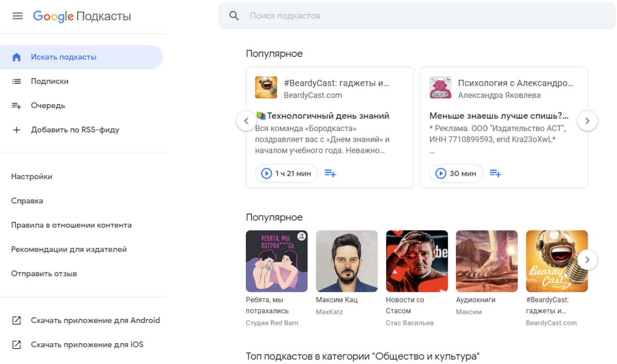Show next episode cards with right arrow
This screenshot has width=617, height=364.
click(587, 121)
